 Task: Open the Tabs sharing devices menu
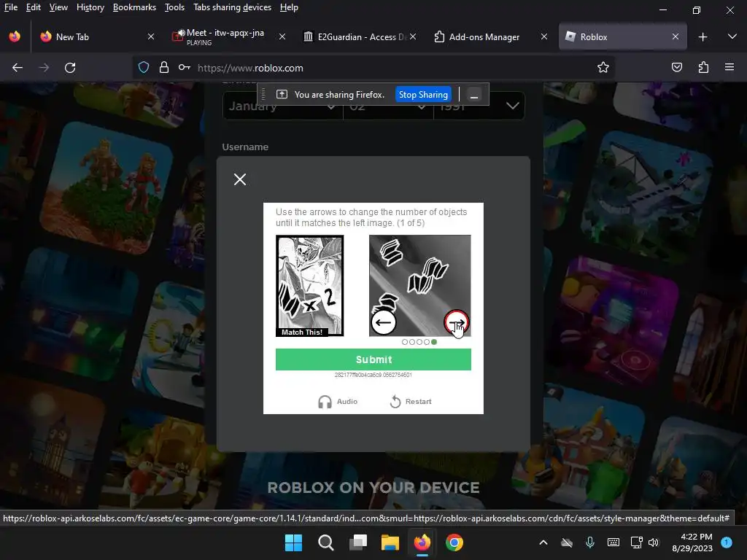pyautogui.click(x=232, y=7)
